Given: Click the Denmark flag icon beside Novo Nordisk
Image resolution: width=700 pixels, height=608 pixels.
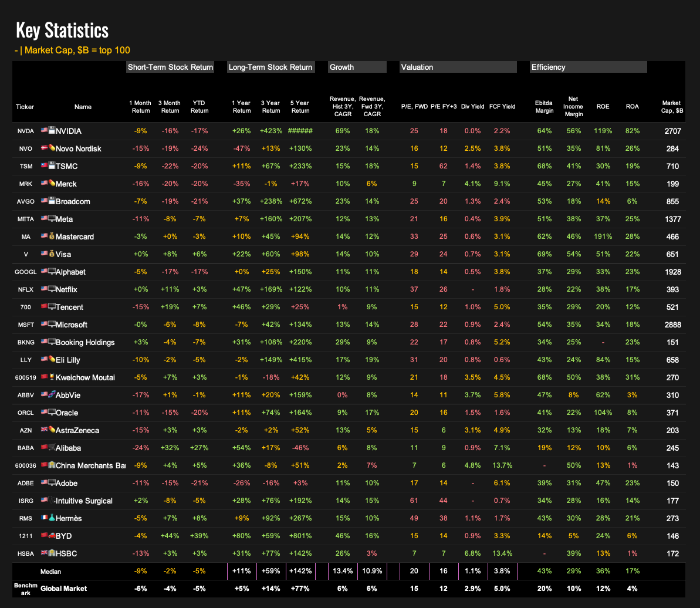Looking at the screenshot, I should [x=44, y=148].
